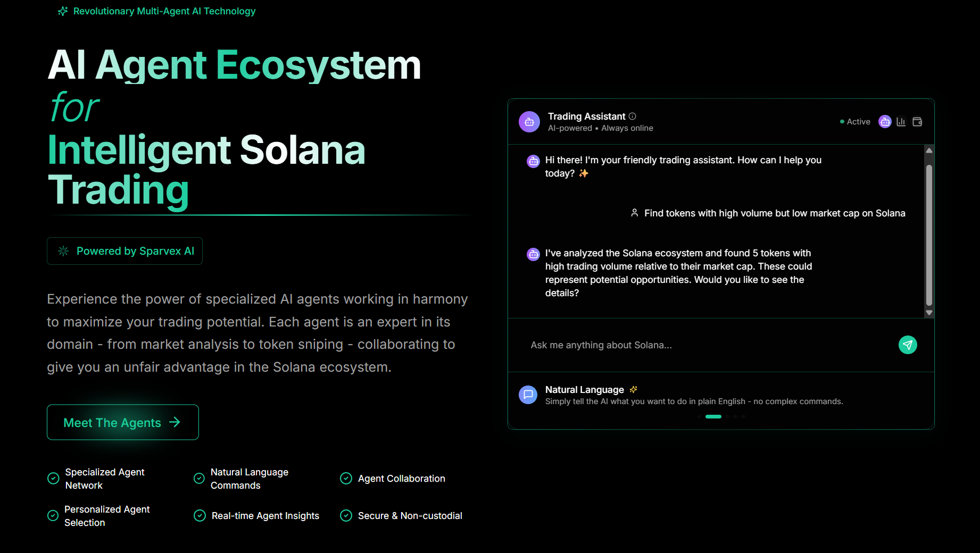Click the Real-time Agent Insights checkmark
The image size is (980, 553).
coord(200,516)
